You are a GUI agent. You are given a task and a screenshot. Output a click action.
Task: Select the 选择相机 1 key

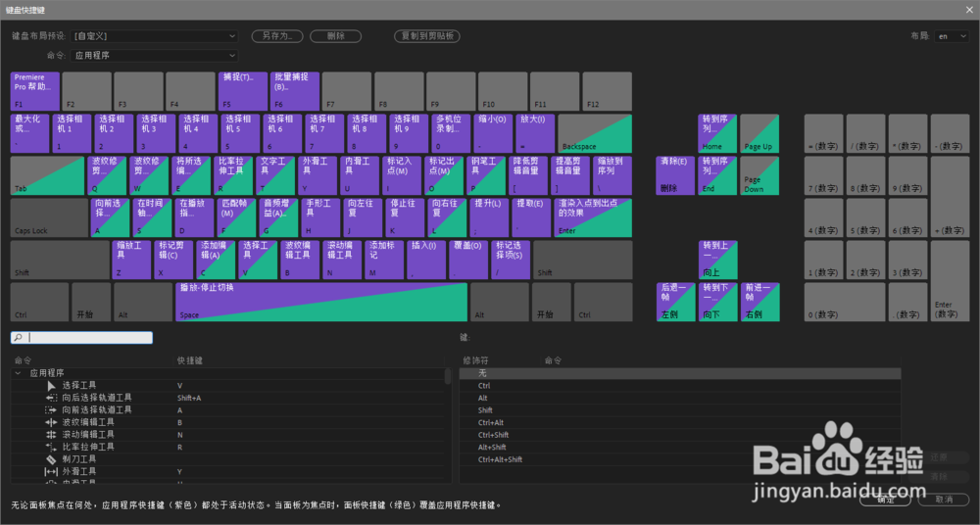72,134
